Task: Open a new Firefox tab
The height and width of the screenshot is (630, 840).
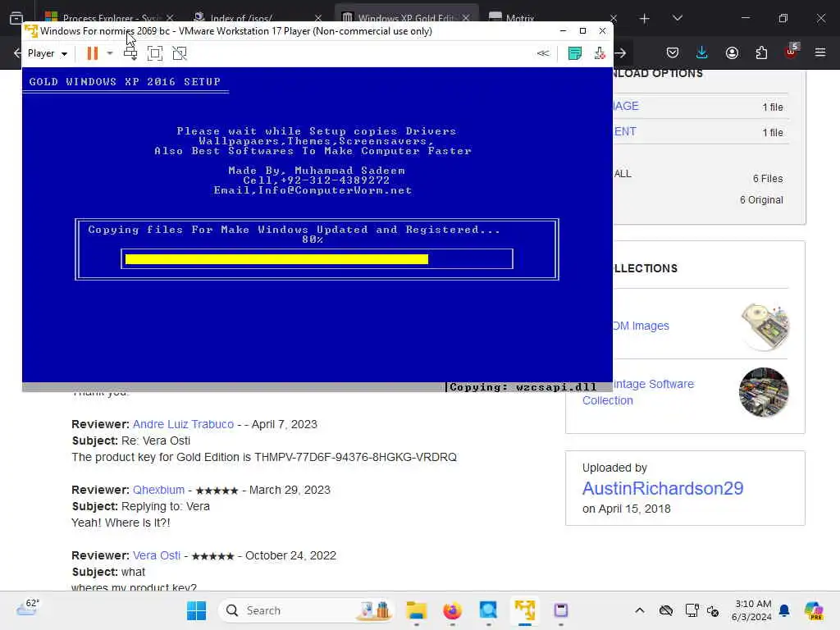Action: pos(645,19)
